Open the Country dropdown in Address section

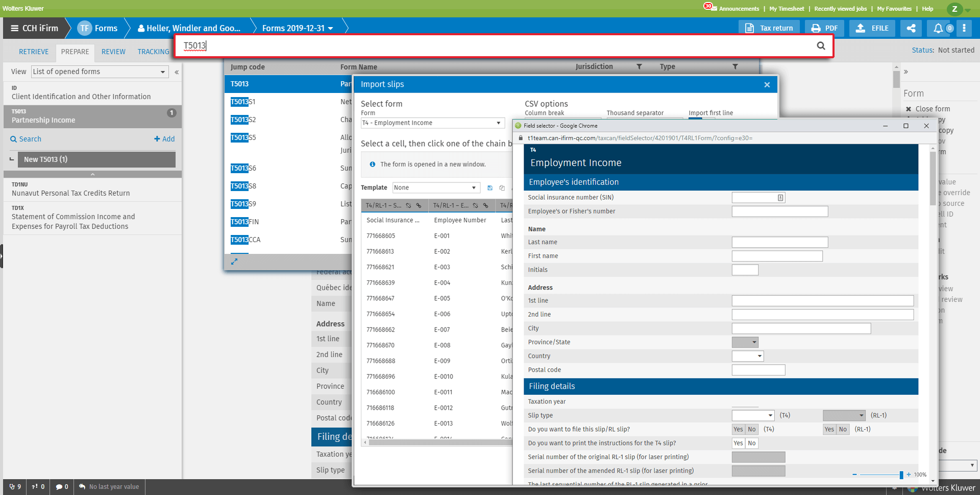(x=748, y=356)
